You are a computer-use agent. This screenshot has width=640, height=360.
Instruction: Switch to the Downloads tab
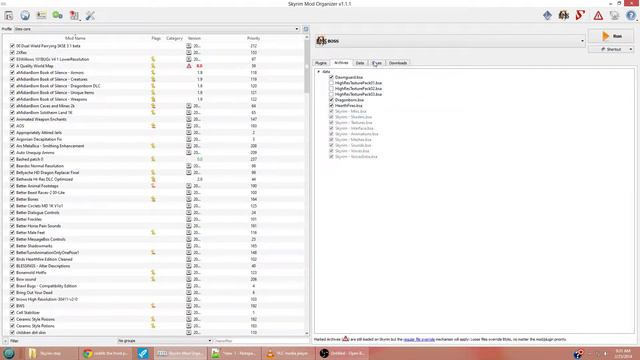coord(398,63)
